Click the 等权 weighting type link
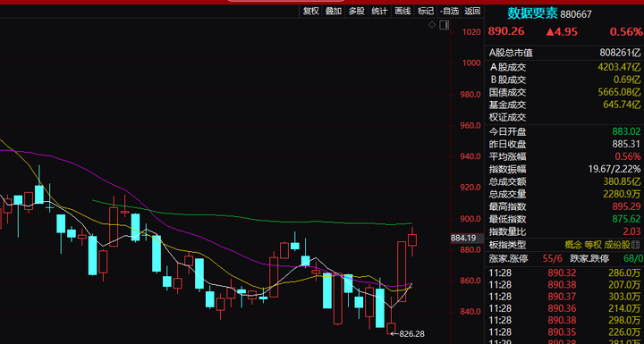Image resolution: width=644 pixels, height=344 pixels. 593,245
